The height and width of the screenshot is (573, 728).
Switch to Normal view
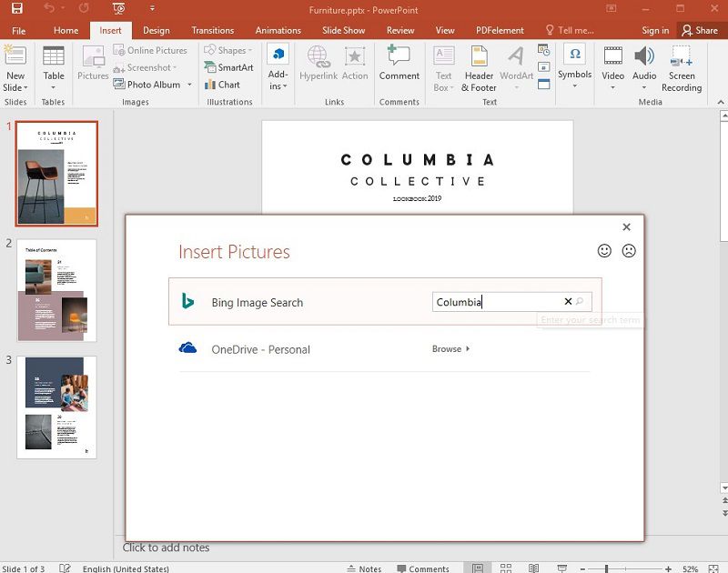[x=477, y=568]
